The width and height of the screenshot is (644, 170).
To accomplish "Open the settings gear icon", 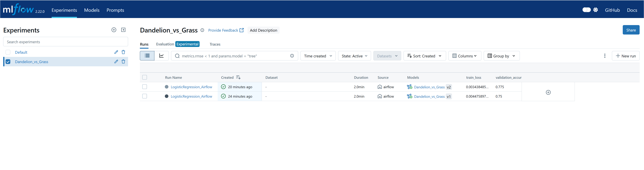I will coord(596,10).
